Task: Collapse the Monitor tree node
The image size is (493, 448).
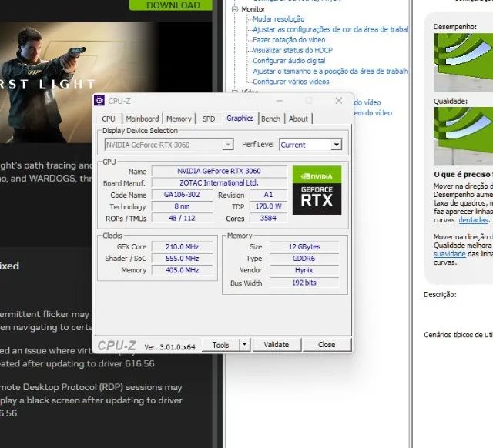Action: pos(234,9)
